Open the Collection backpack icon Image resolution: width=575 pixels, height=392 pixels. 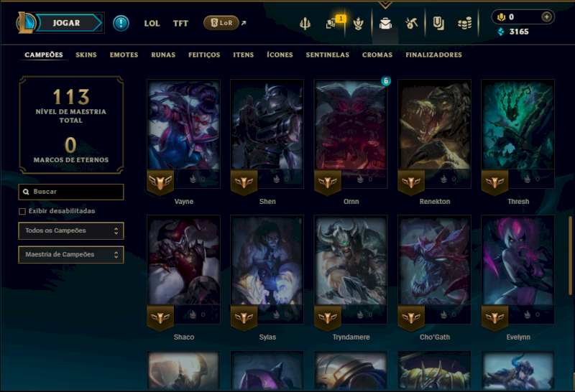coord(385,24)
